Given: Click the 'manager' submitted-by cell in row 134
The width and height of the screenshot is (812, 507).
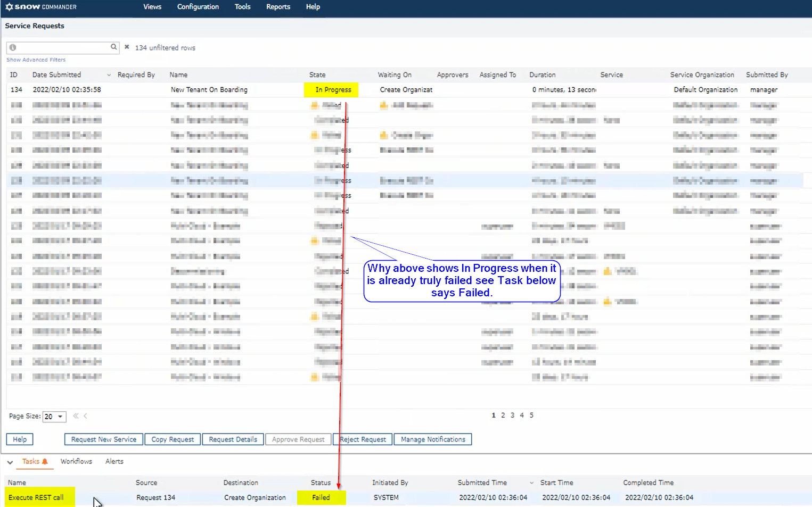Looking at the screenshot, I should coord(764,90).
